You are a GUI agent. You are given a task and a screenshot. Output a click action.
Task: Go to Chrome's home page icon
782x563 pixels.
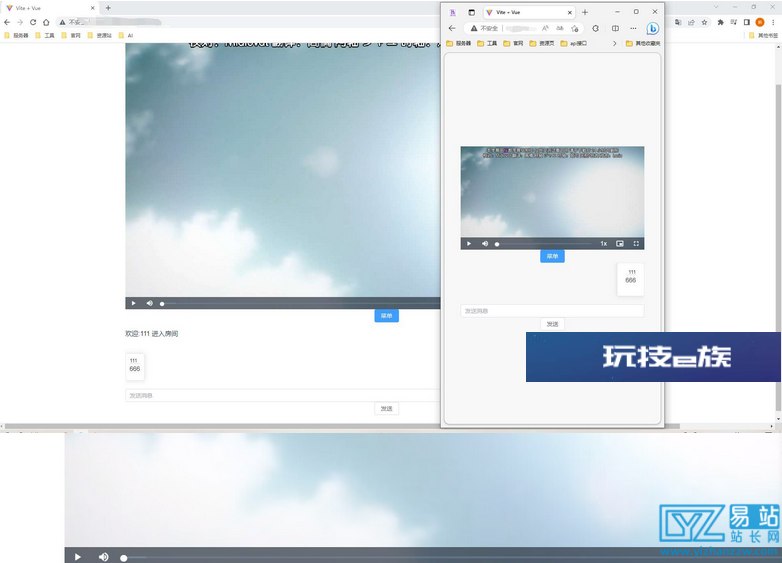click(x=46, y=22)
